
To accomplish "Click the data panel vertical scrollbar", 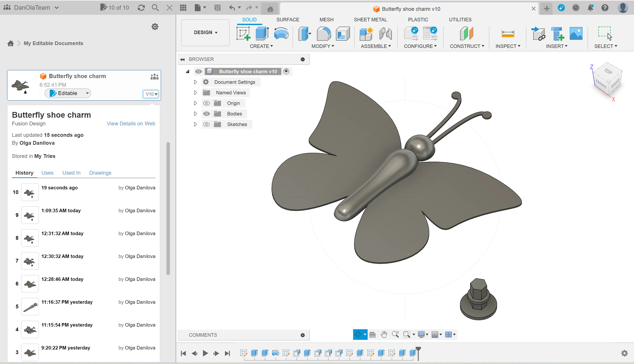I will 168,209.
